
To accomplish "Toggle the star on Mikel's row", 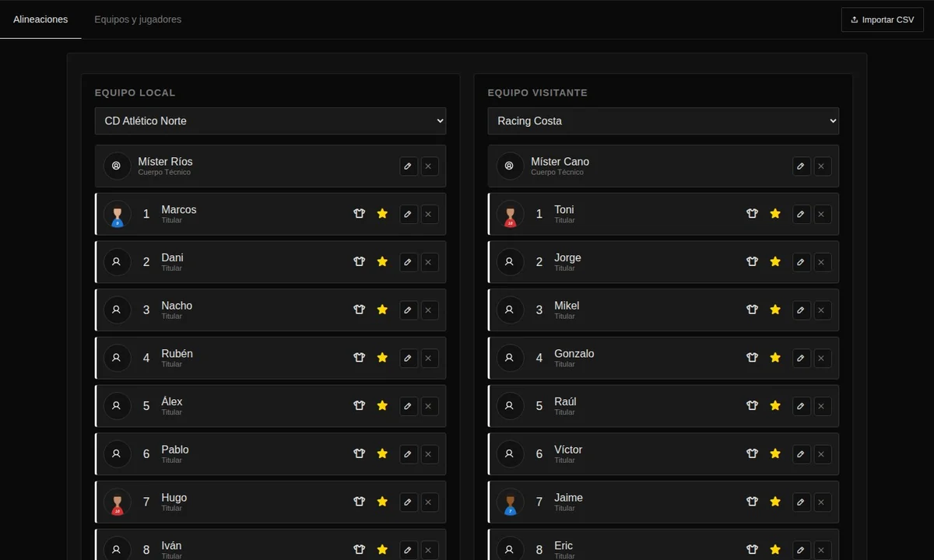I will click(x=775, y=310).
